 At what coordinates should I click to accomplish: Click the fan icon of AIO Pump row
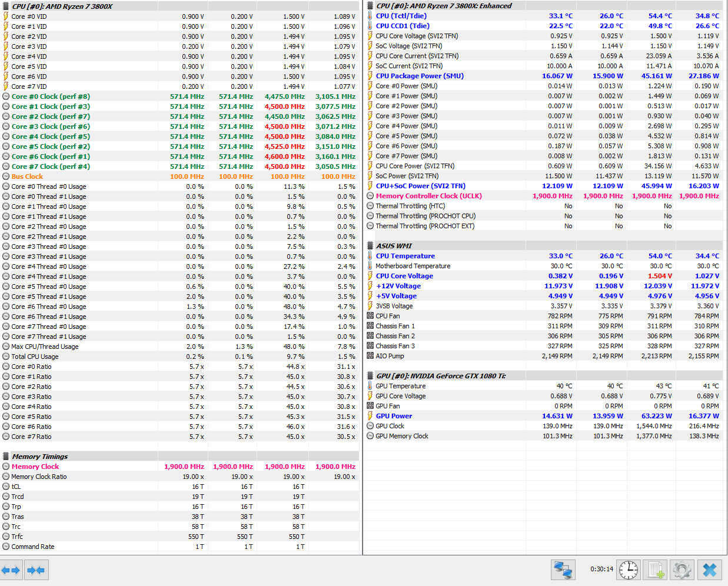tap(370, 356)
